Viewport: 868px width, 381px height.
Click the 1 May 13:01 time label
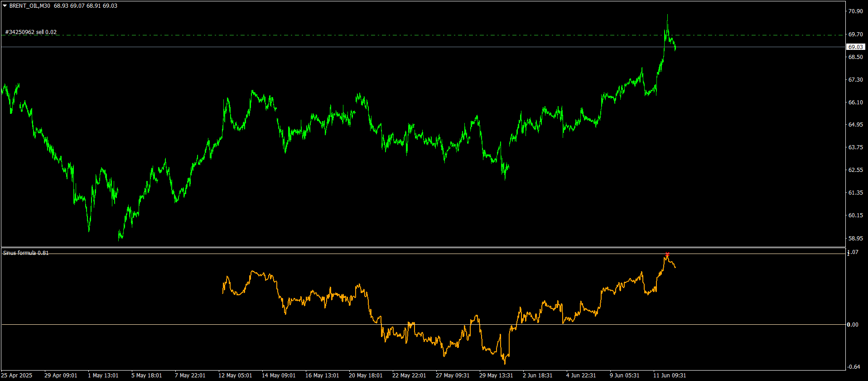103,376
